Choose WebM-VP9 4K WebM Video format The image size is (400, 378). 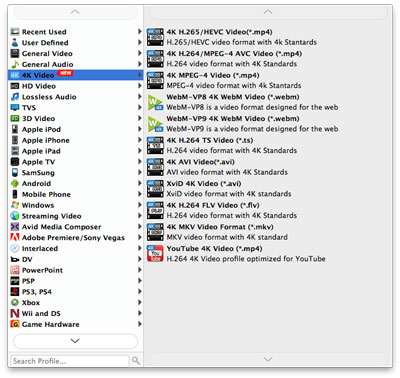[x=268, y=124]
